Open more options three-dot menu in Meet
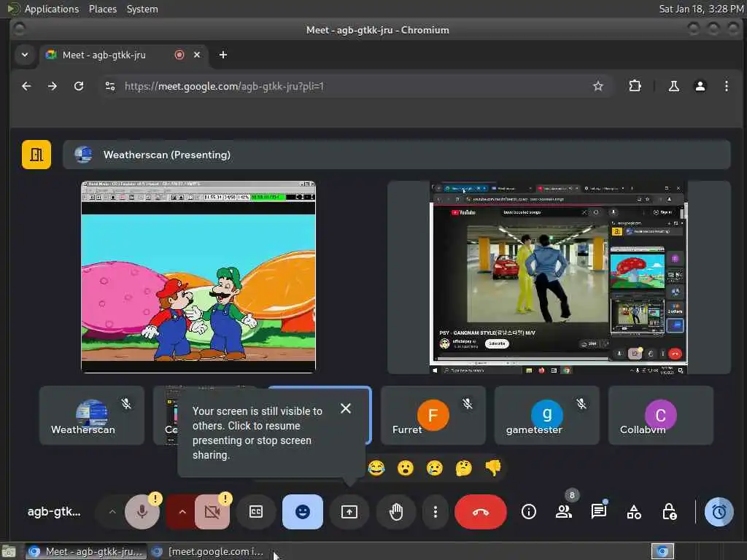Viewport: 747px width, 560px height. pos(435,512)
